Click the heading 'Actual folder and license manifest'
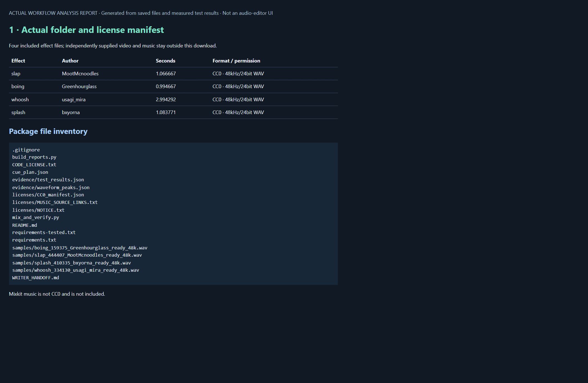 (x=86, y=30)
